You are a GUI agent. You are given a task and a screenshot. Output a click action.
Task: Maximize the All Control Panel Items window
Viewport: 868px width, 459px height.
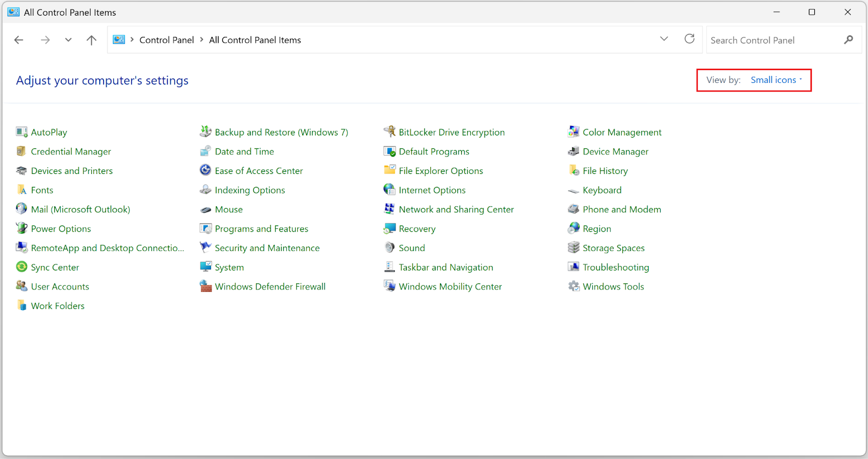click(x=812, y=12)
